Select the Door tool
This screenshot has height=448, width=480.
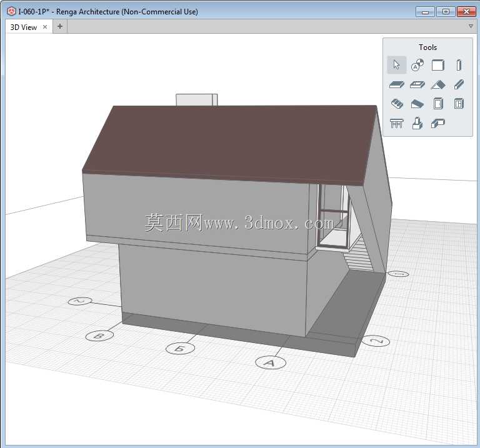point(438,104)
